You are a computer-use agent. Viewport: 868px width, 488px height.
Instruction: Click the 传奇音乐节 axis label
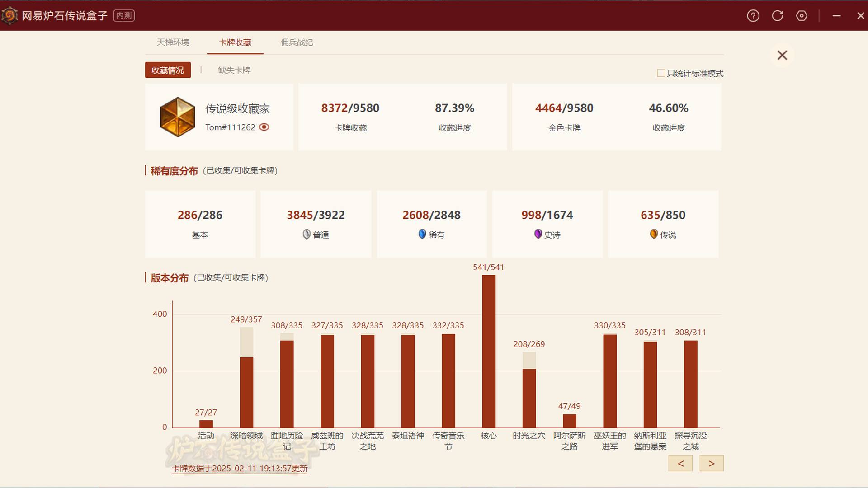[x=448, y=441]
